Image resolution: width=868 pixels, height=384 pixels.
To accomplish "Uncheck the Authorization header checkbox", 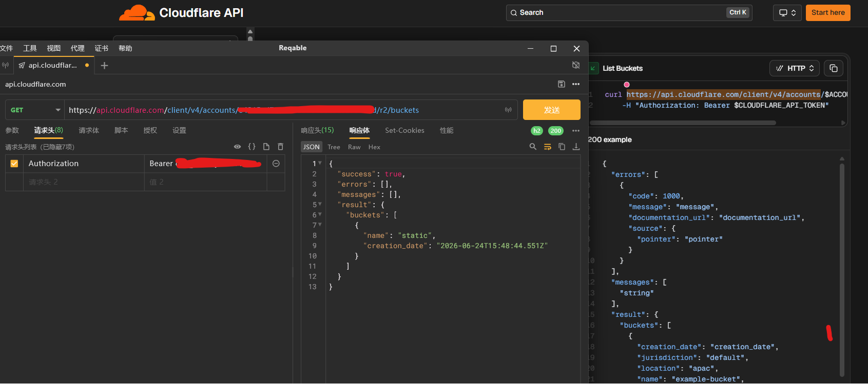I will click(x=14, y=164).
